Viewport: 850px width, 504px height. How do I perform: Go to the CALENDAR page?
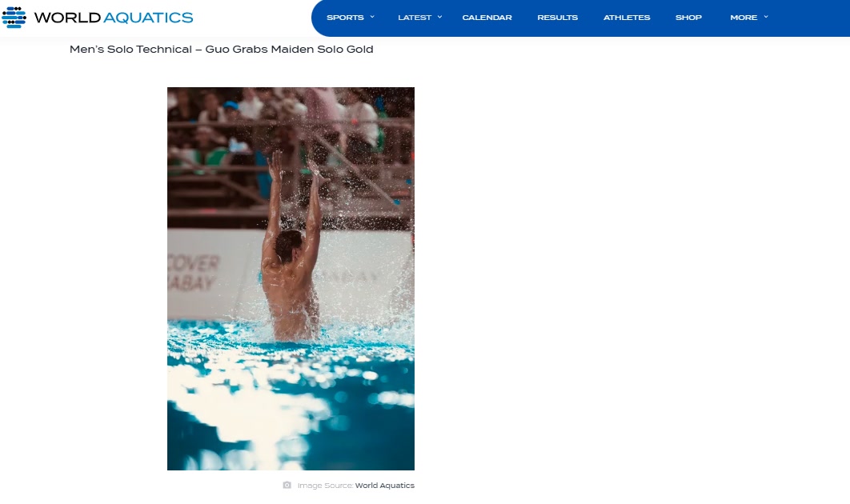coord(487,18)
